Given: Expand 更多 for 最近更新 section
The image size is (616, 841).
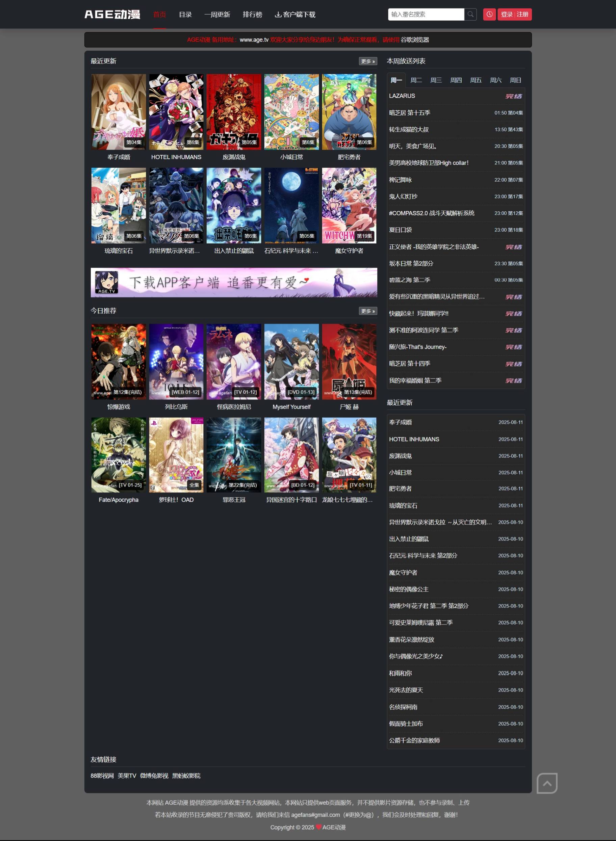Looking at the screenshot, I should 367,61.
